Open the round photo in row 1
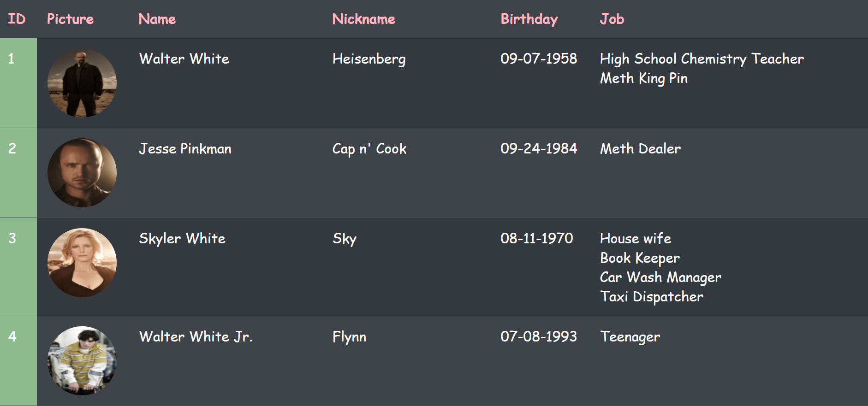Image resolution: width=868 pixels, height=406 pixels. coord(82,83)
